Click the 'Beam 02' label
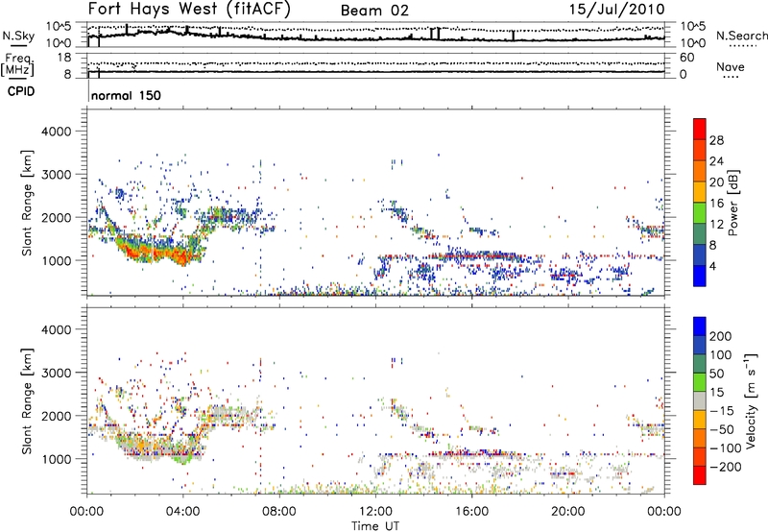The width and height of the screenshot is (768, 532). click(374, 11)
